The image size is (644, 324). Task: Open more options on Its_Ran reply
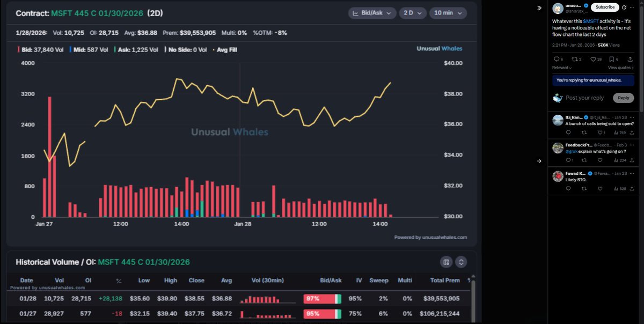tap(631, 117)
